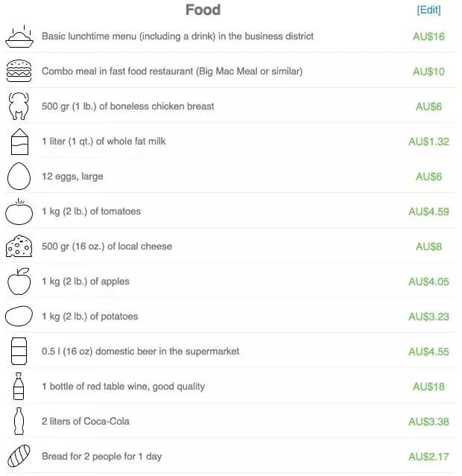Open the Edit link beside Food

tap(428, 10)
